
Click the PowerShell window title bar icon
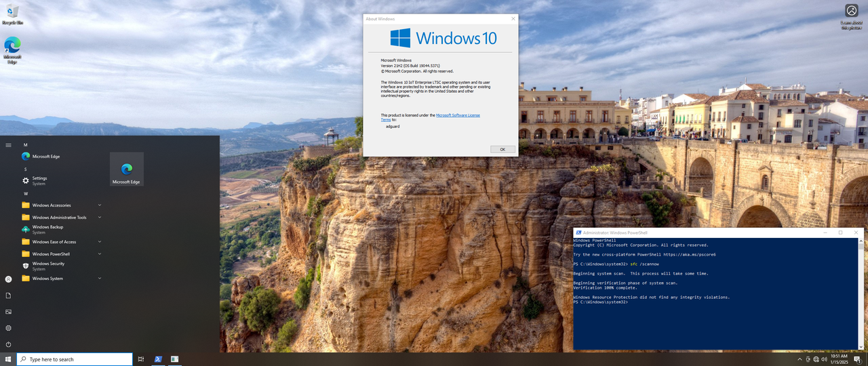[x=578, y=232]
